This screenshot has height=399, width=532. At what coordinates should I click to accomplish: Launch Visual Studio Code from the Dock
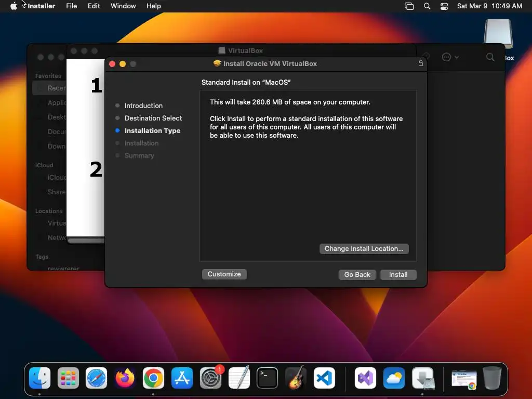[324, 378]
